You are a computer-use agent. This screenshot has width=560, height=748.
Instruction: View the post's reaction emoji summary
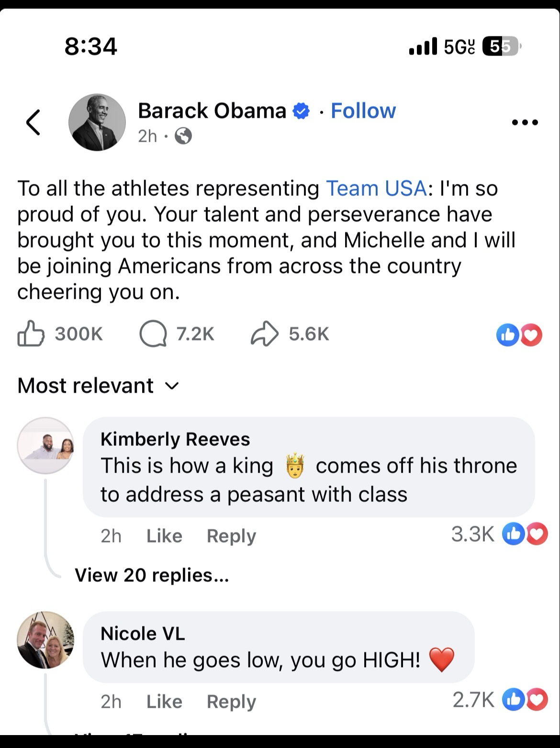tap(519, 335)
